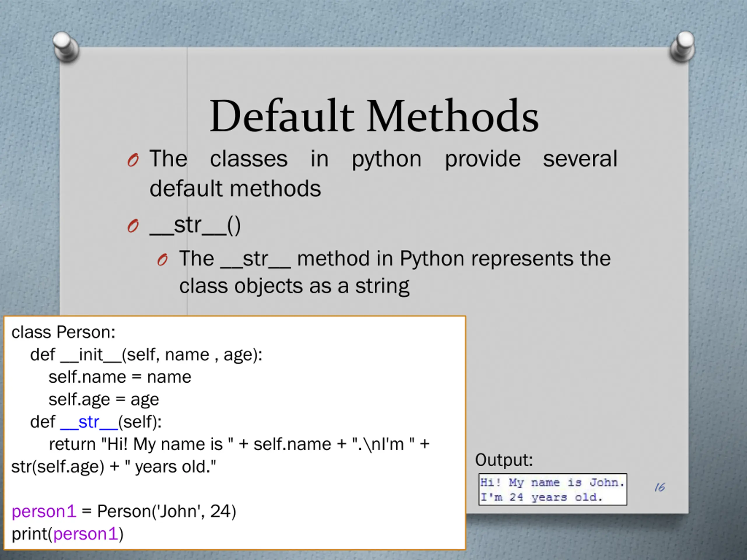Click the 'print(person1)' line
This screenshot has height=560, width=747.
pos(67,534)
